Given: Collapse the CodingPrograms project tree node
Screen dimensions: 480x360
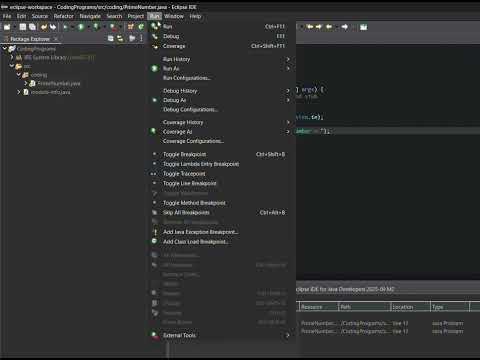Looking at the screenshot, I should (x=5, y=49).
